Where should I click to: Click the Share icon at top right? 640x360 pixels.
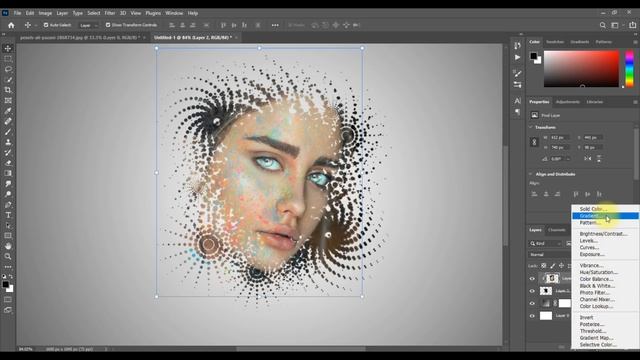point(632,25)
